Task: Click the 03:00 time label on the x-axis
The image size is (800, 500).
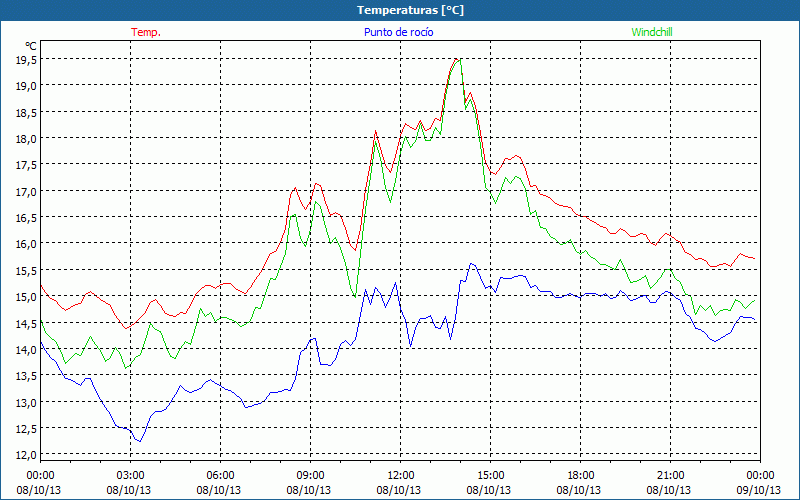Action: [x=131, y=475]
